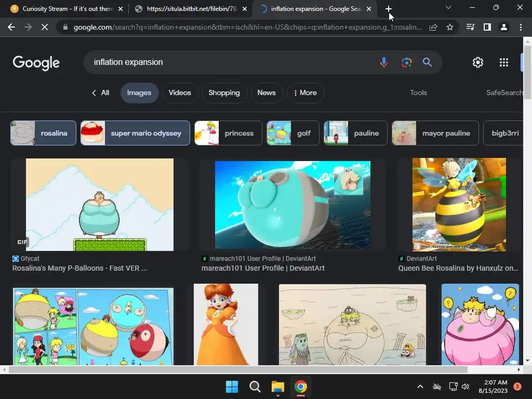This screenshot has height=399, width=532.
Task: Bookmark this page with star icon
Action: coord(450,27)
